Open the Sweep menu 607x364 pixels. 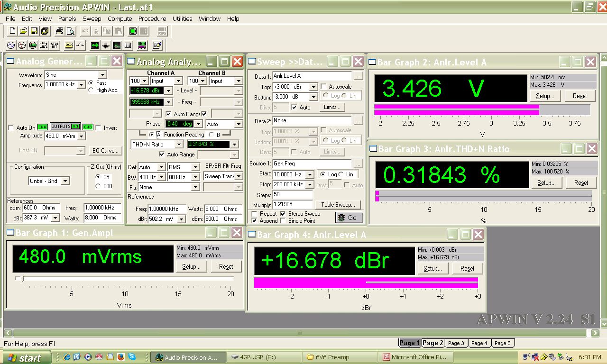point(92,19)
